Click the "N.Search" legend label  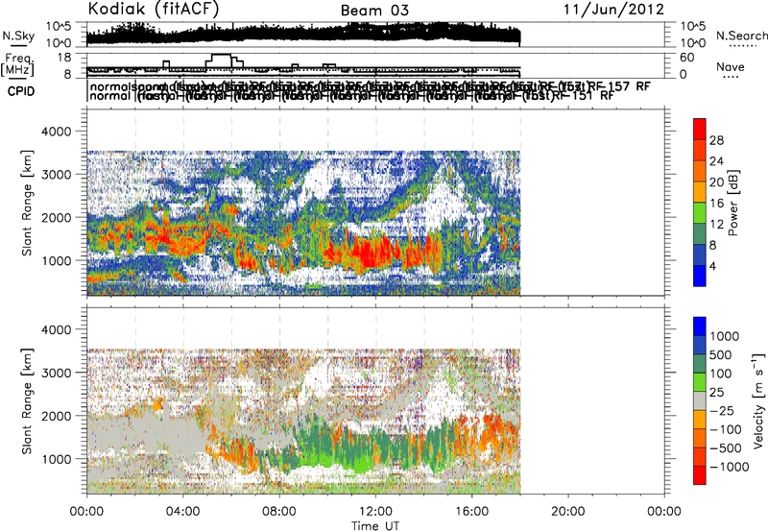(x=741, y=36)
